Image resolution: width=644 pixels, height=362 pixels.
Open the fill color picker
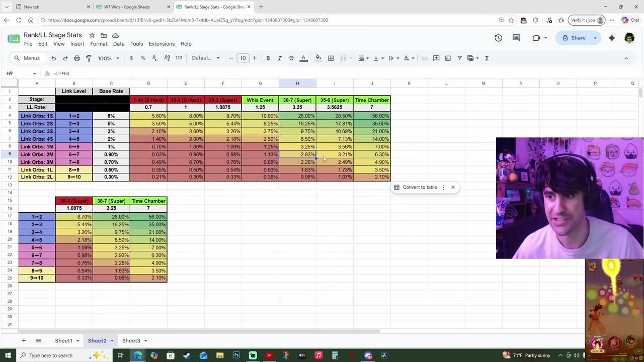point(318,58)
